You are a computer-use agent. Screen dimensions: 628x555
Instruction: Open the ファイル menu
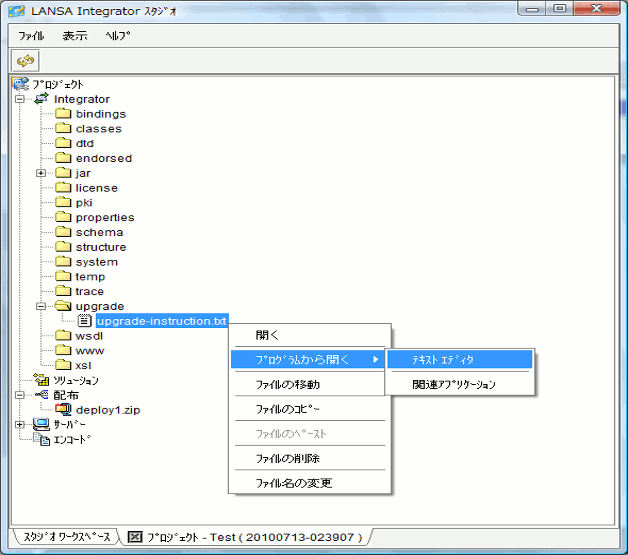[x=31, y=36]
